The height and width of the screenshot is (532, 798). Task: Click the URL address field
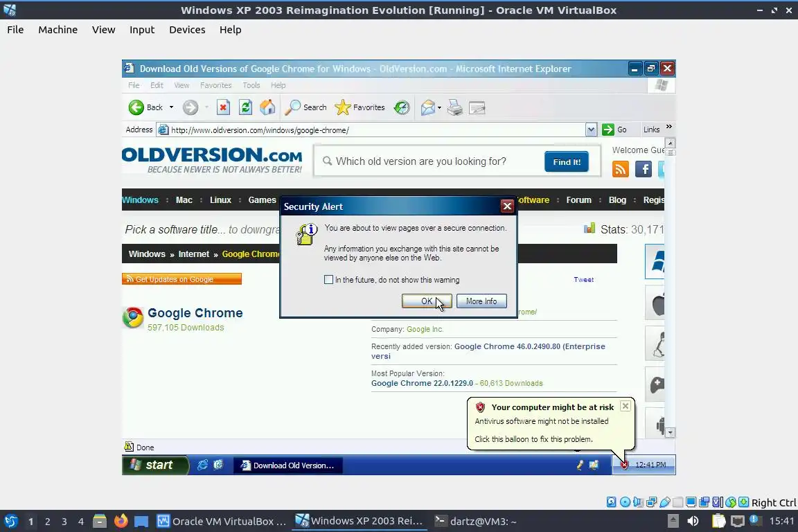377,130
